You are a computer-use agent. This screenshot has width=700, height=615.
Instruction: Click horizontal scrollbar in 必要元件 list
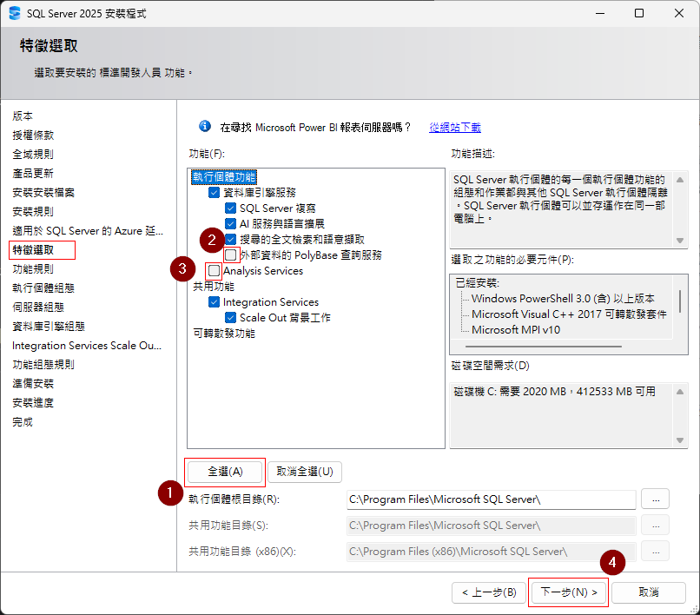pyautogui.click(x=544, y=346)
